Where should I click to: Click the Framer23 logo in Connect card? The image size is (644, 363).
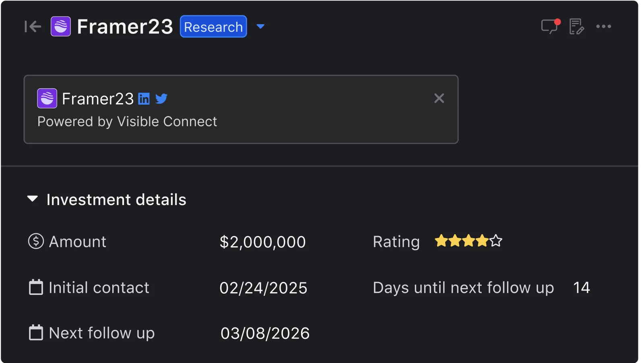pyautogui.click(x=47, y=99)
